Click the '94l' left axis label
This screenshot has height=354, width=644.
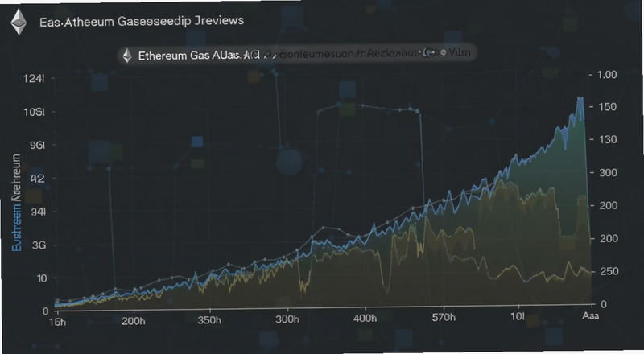[x=37, y=212]
